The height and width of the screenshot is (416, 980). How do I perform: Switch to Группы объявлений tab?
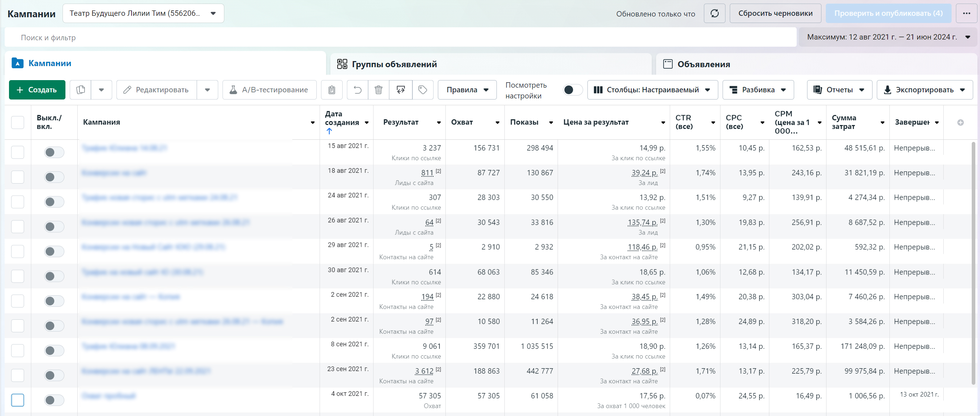(x=394, y=64)
